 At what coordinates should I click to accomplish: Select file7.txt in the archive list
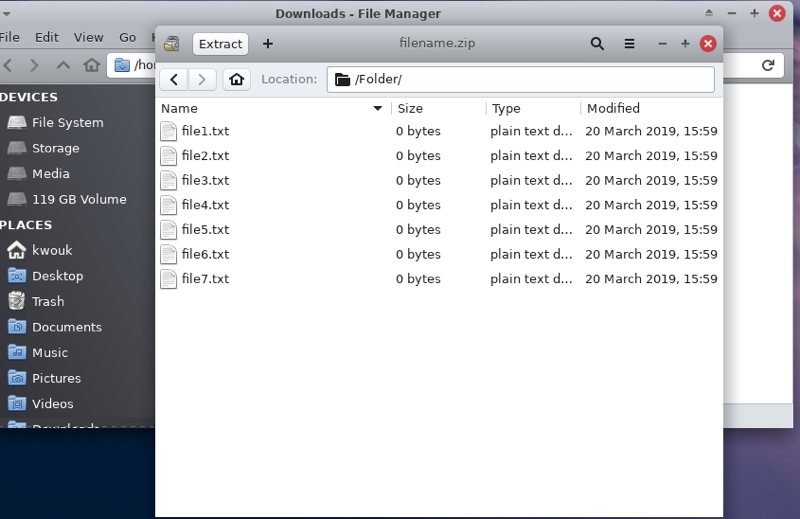pos(205,279)
